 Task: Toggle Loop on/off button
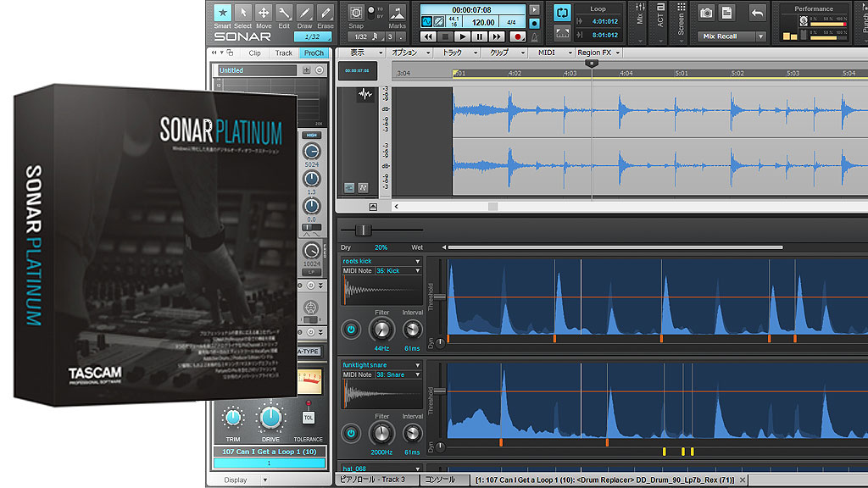[562, 14]
